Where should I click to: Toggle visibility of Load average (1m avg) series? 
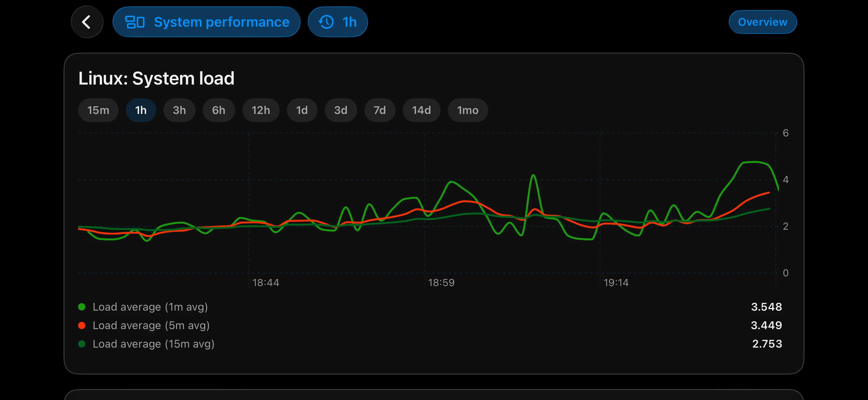click(x=150, y=307)
